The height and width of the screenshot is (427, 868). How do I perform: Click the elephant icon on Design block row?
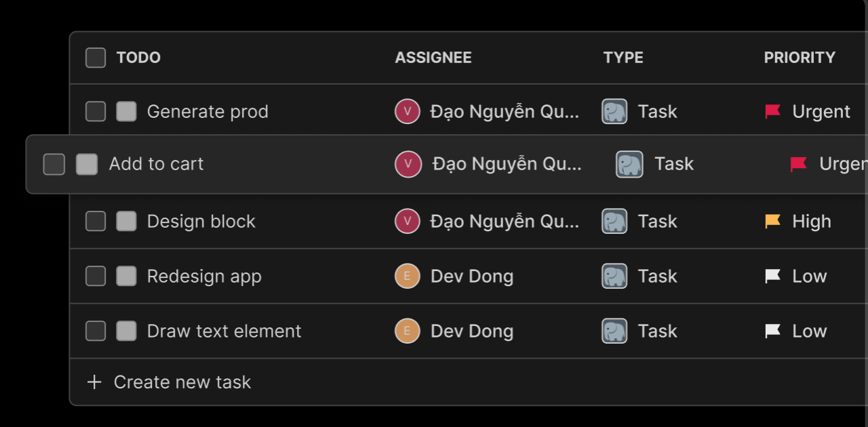pos(614,221)
